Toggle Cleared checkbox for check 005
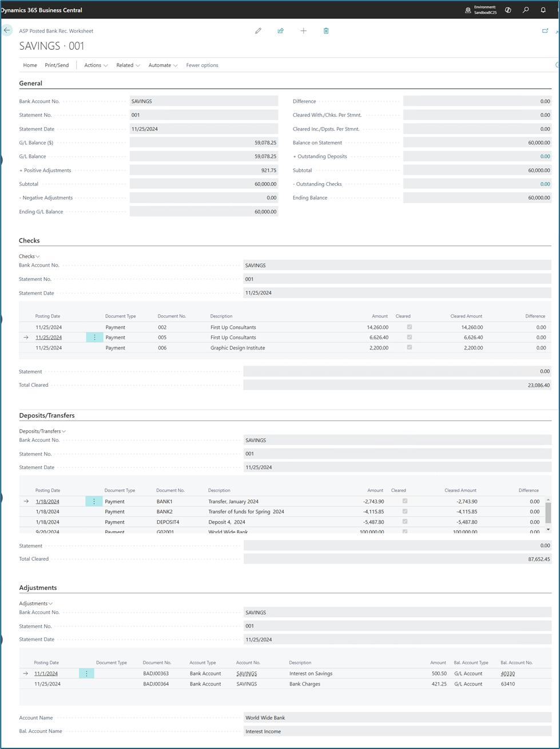 click(409, 337)
